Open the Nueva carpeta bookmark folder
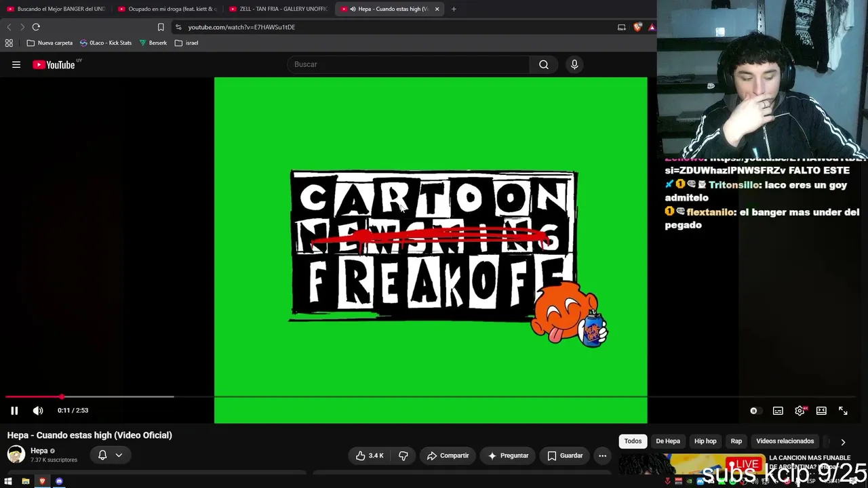 point(50,43)
